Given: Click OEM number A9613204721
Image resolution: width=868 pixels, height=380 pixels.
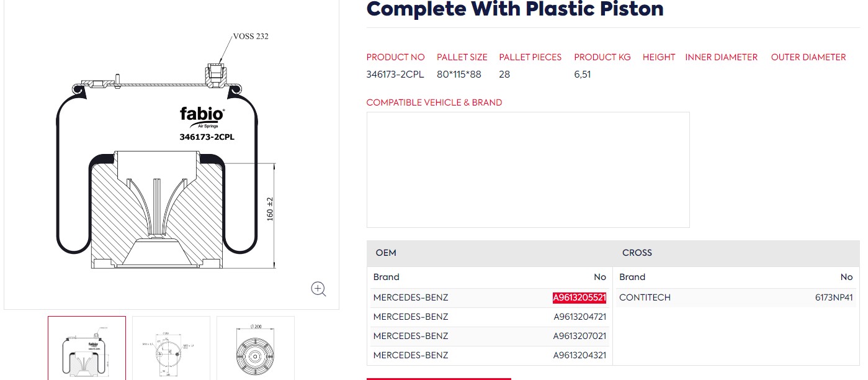Looking at the screenshot, I should click(x=580, y=317).
